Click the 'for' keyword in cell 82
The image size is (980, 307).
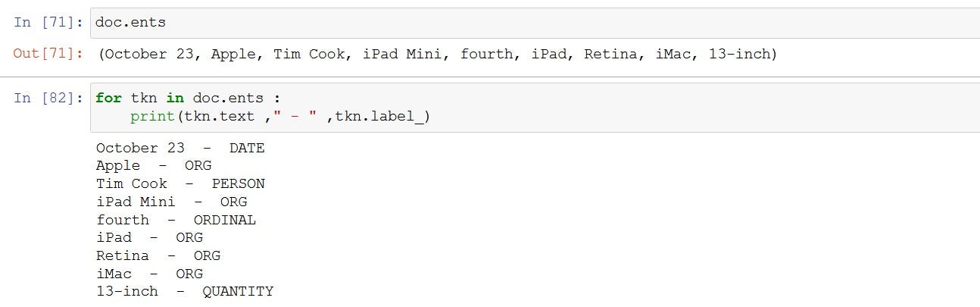108,99
